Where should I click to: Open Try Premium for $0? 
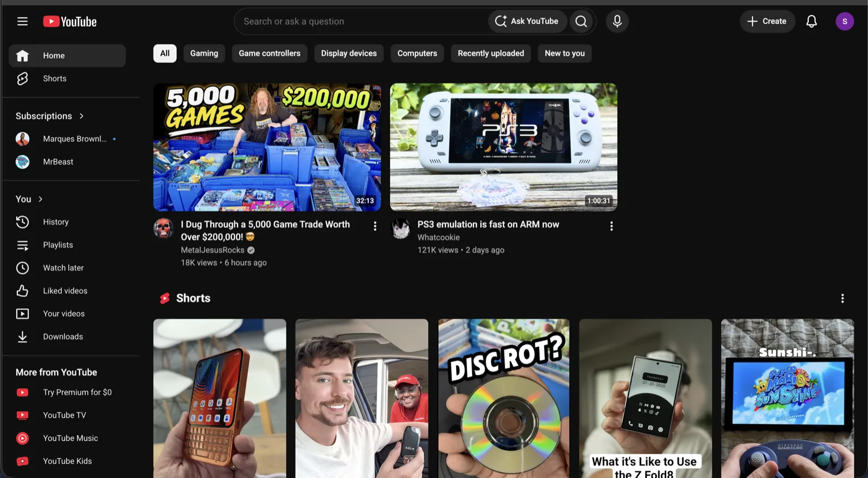(x=67, y=392)
